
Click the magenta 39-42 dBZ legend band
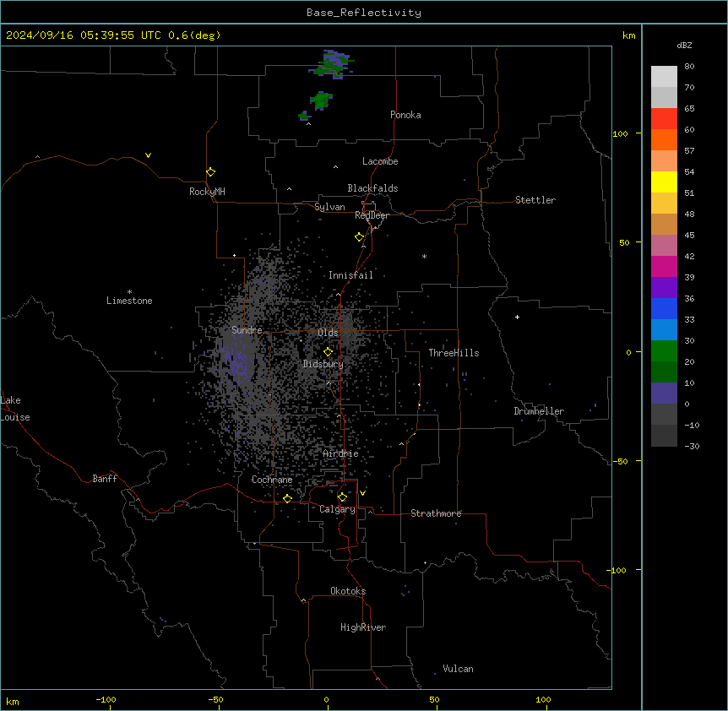click(x=664, y=266)
